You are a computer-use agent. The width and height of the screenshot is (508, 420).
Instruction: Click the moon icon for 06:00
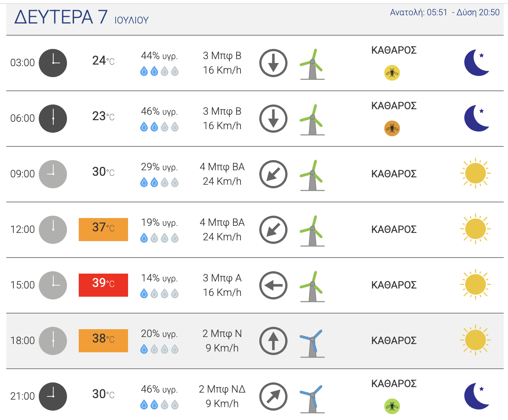(476, 118)
